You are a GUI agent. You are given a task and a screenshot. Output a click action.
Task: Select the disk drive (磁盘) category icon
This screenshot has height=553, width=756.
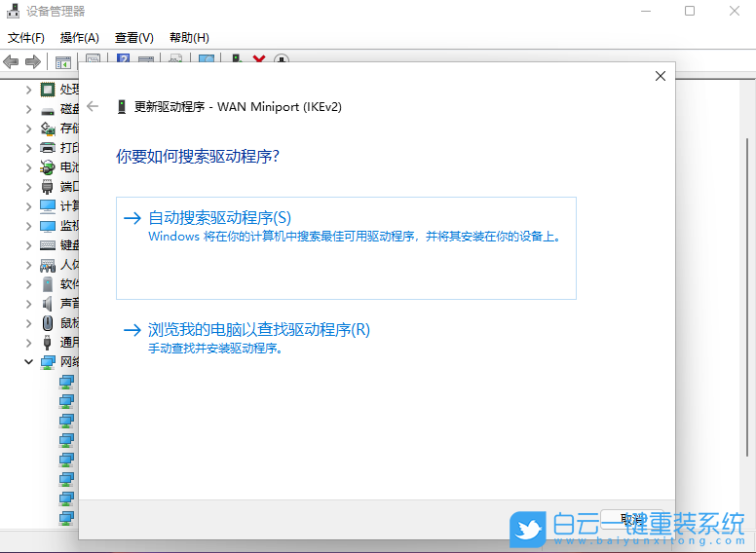click(48, 111)
